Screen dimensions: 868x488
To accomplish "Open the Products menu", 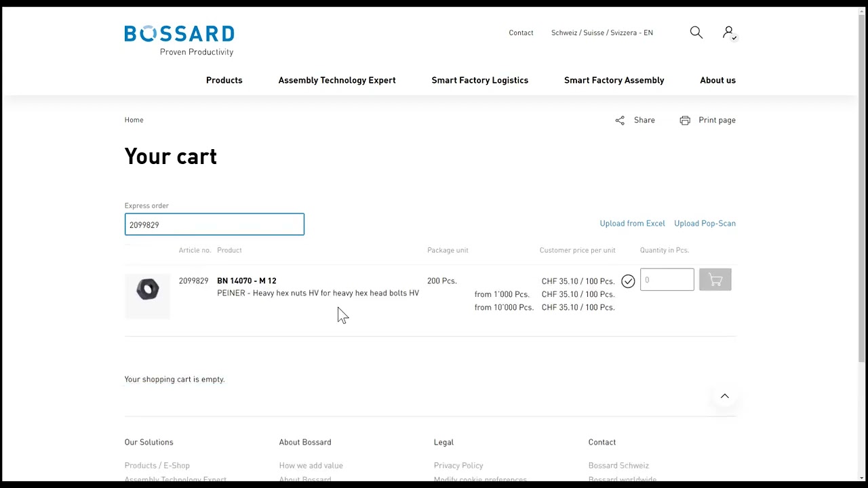I will [224, 80].
